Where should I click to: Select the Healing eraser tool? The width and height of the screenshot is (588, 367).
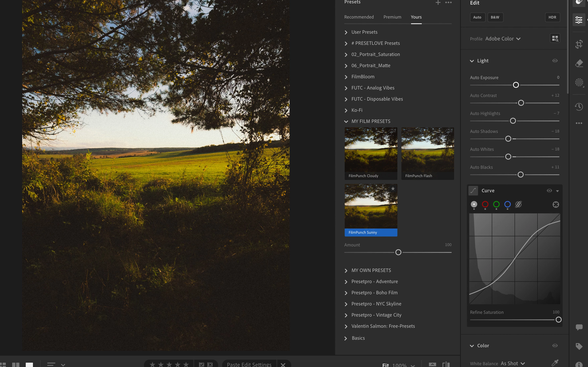click(x=579, y=64)
